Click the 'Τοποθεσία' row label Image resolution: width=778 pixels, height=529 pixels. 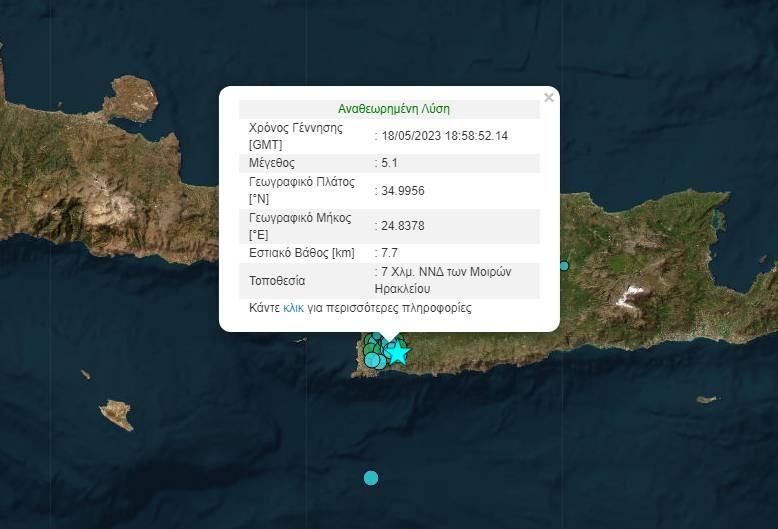pyautogui.click(x=277, y=281)
